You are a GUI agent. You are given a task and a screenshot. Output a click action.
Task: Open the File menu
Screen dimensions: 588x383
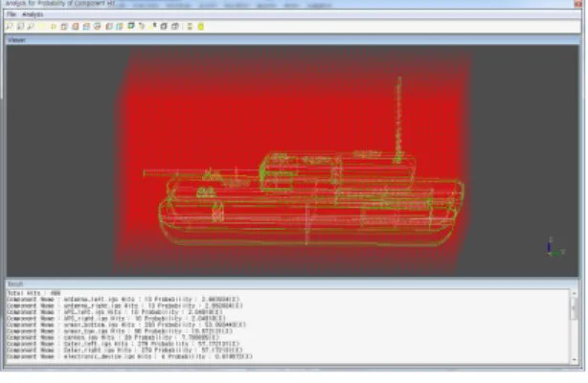tap(11, 14)
